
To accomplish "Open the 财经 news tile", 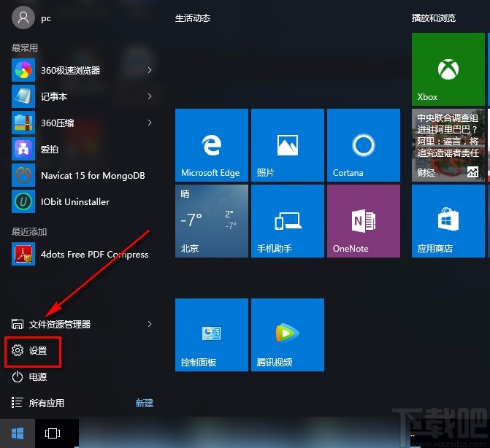I will (x=448, y=145).
